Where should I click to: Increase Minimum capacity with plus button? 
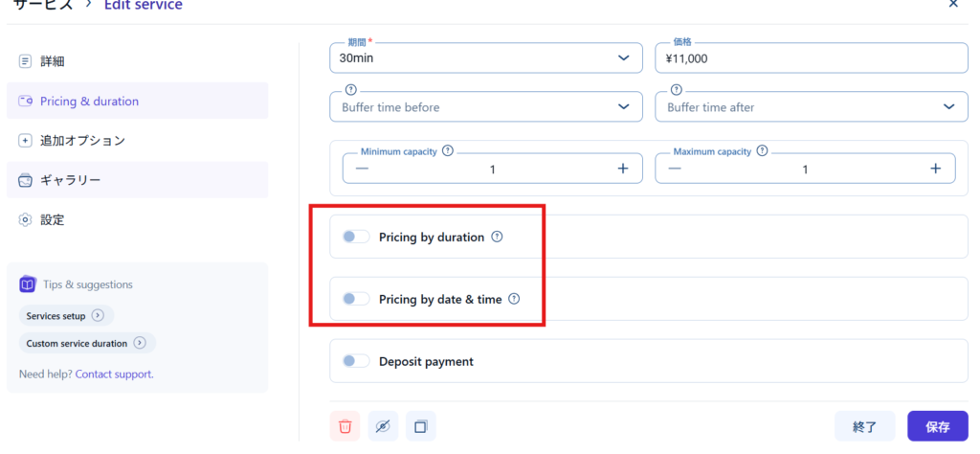click(x=622, y=169)
